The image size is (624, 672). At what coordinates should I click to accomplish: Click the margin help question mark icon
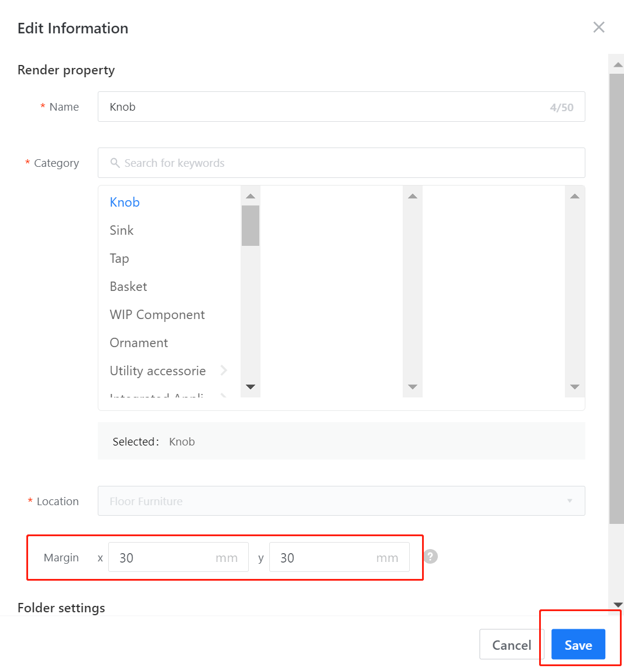(431, 556)
